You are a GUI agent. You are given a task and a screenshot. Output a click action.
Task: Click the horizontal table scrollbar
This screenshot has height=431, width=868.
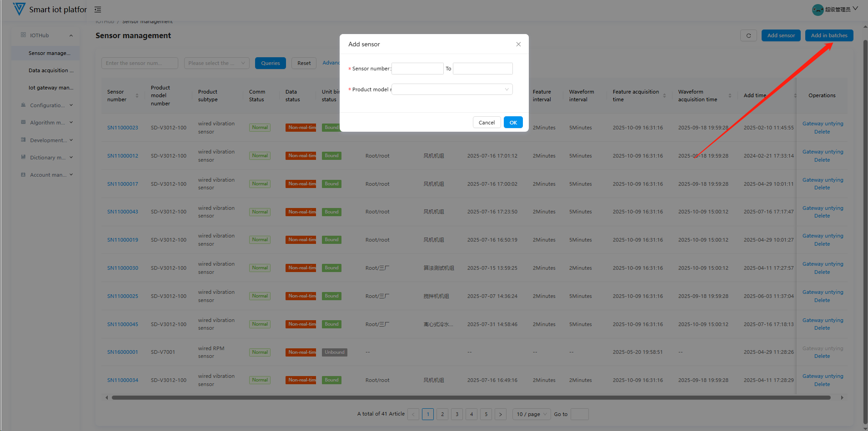[471, 397]
